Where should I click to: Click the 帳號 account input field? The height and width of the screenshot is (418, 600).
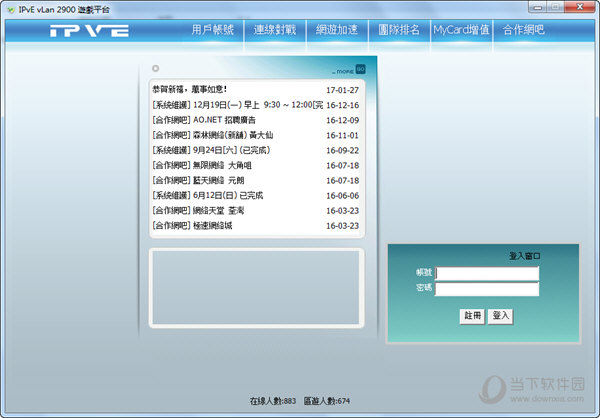tap(487, 273)
